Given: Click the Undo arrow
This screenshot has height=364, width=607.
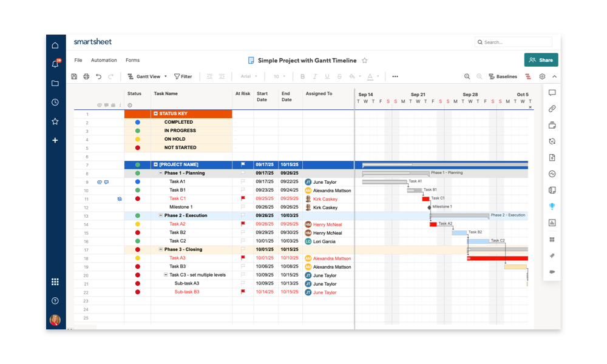Looking at the screenshot, I should [x=99, y=76].
